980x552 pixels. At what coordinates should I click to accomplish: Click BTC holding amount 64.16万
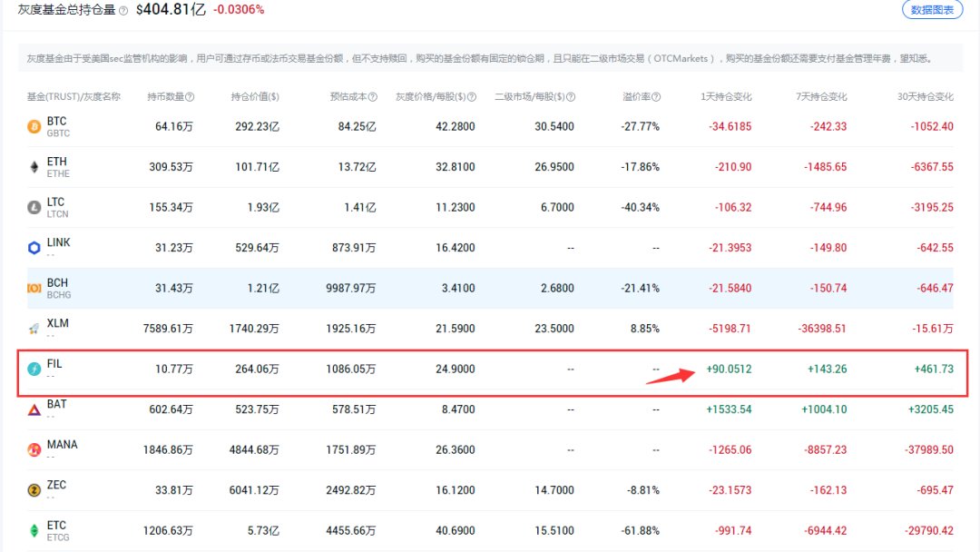tap(173, 127)
